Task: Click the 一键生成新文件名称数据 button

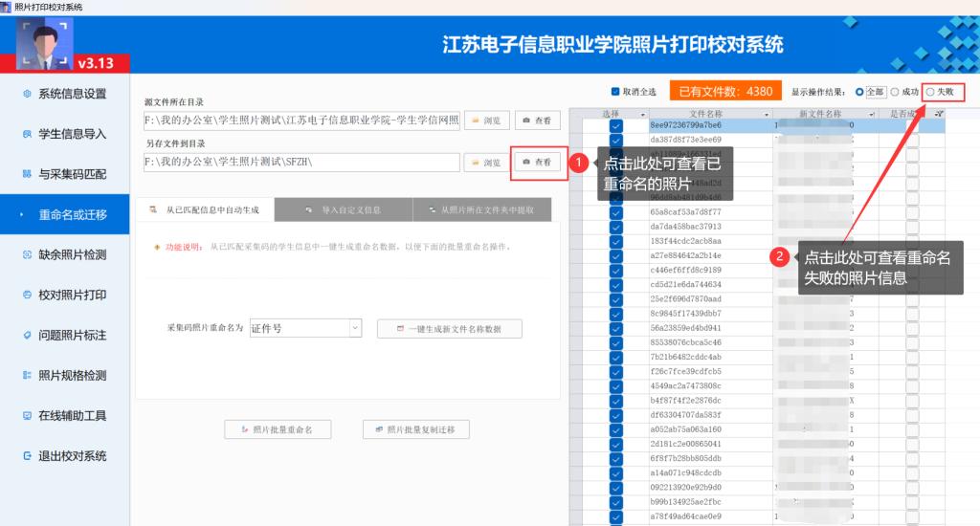Action: click(x=450, y=329)
